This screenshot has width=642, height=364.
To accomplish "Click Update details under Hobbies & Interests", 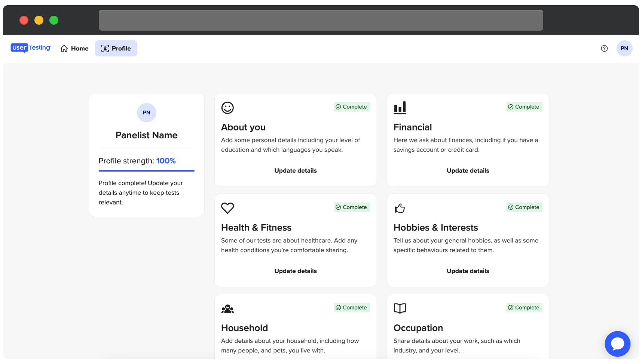I will [468, 271].
